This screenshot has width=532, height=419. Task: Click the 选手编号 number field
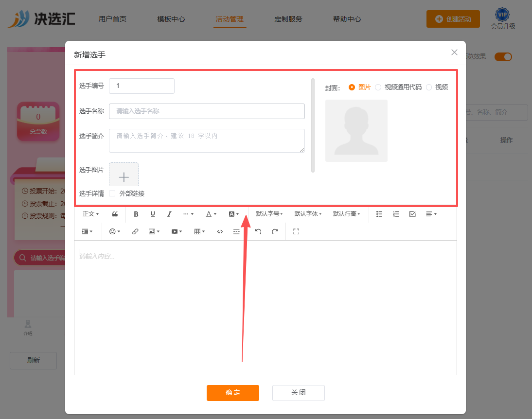pos(142,86)
